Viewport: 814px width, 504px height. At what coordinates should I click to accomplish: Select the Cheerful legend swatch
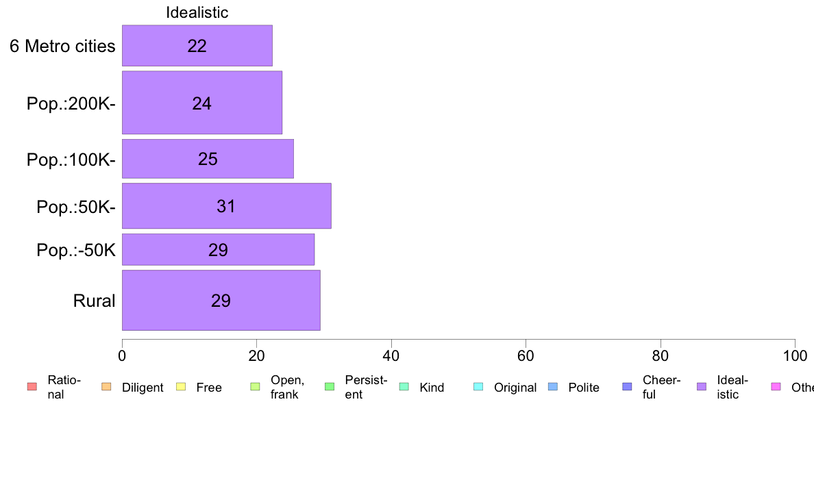[627, 387]
